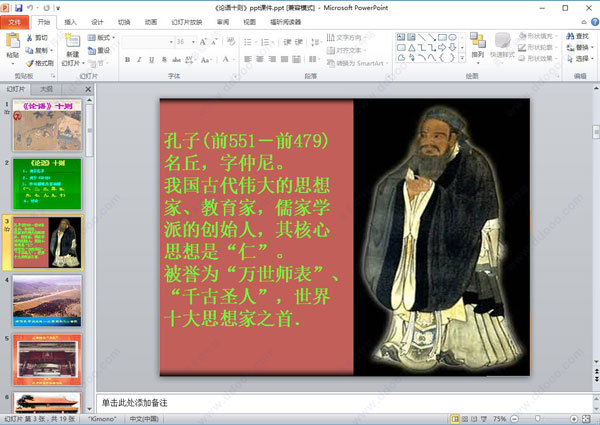Image resolution: width=600 pixels, height=425 pixels.
Task: Click Convert to SmartArt button
Action: [357, 63]
